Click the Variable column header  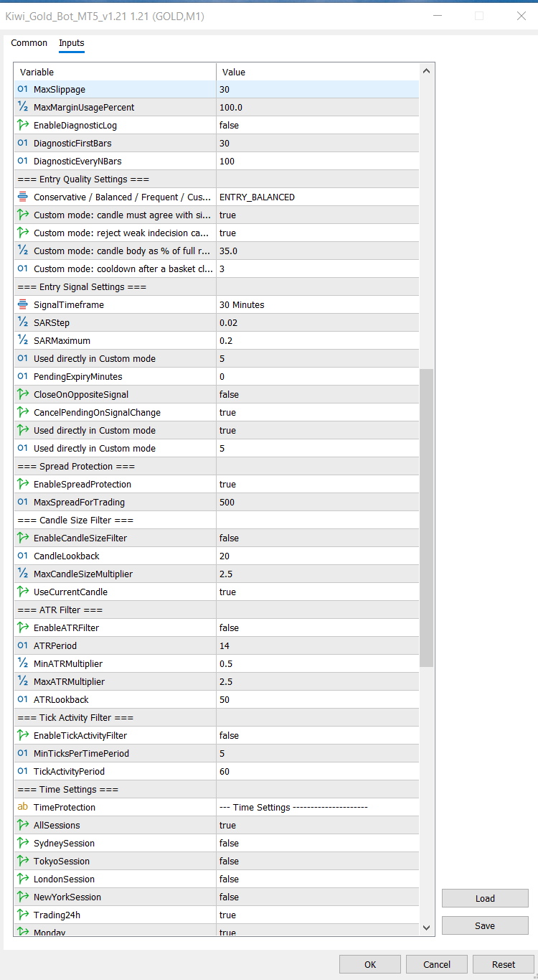(x=115, y=72)
